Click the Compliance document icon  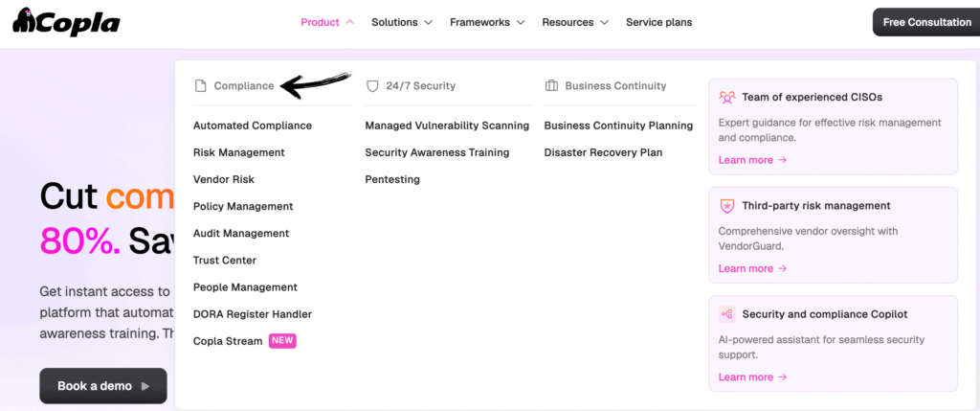[x=200, y=86]
